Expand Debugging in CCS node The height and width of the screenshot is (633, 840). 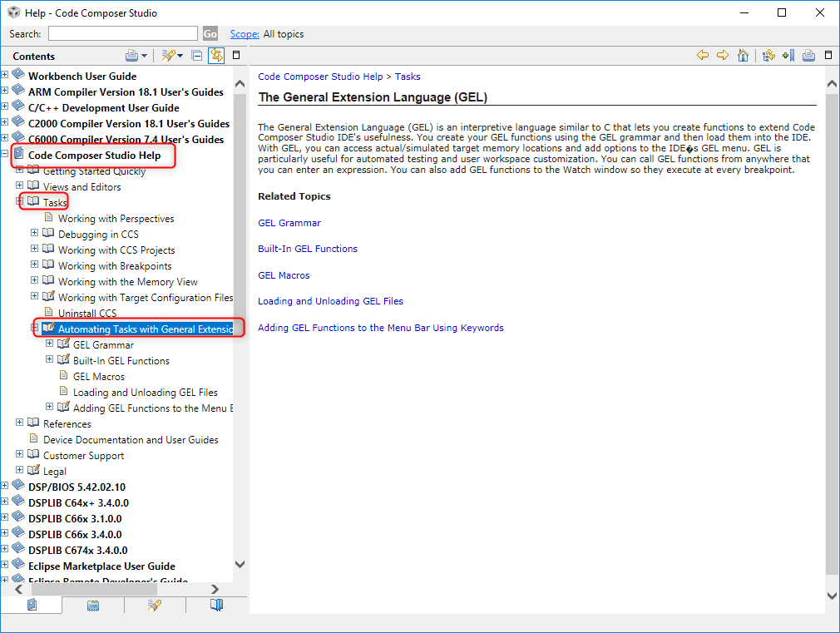tap(34, 232)
